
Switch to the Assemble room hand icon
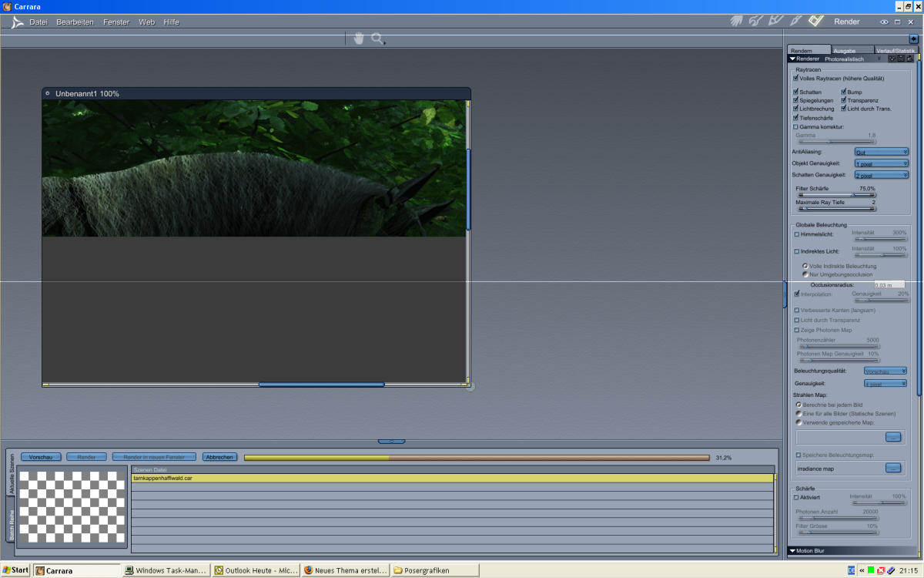(x=737, y=21)
